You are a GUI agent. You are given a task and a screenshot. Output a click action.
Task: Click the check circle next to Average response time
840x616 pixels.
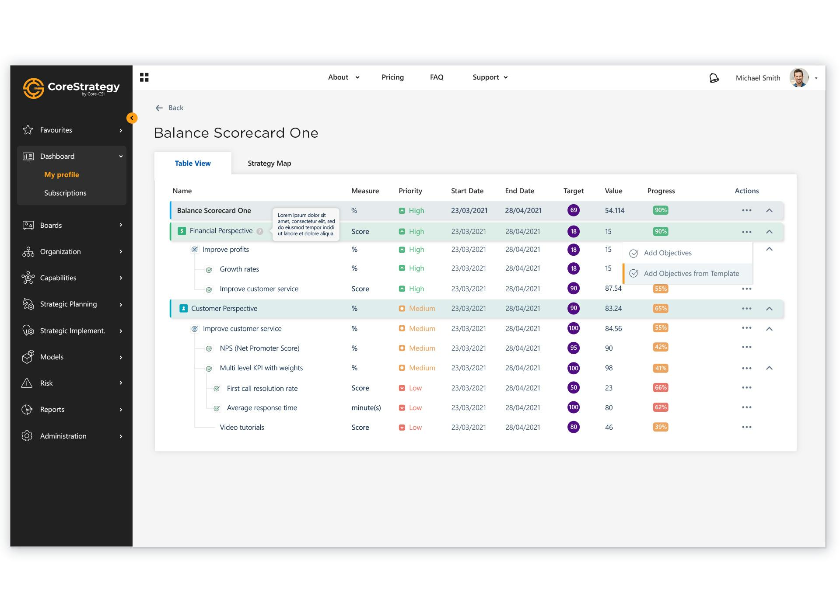tap(217, 408)
